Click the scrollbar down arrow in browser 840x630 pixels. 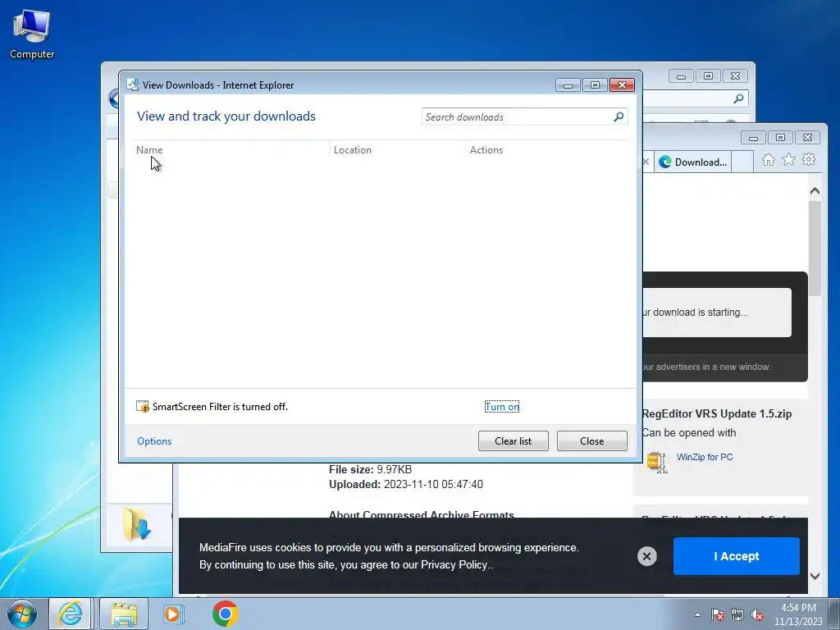tap(815, 577)
